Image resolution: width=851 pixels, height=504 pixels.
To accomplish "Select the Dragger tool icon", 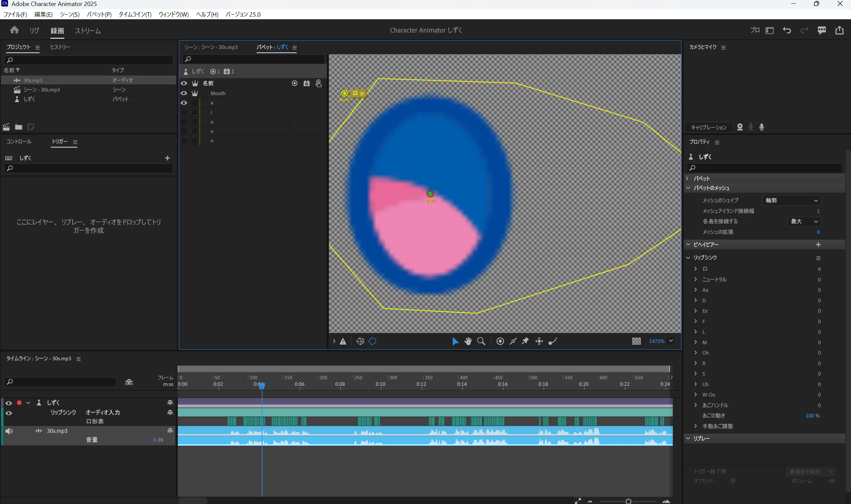I will [x=539, y=341].
